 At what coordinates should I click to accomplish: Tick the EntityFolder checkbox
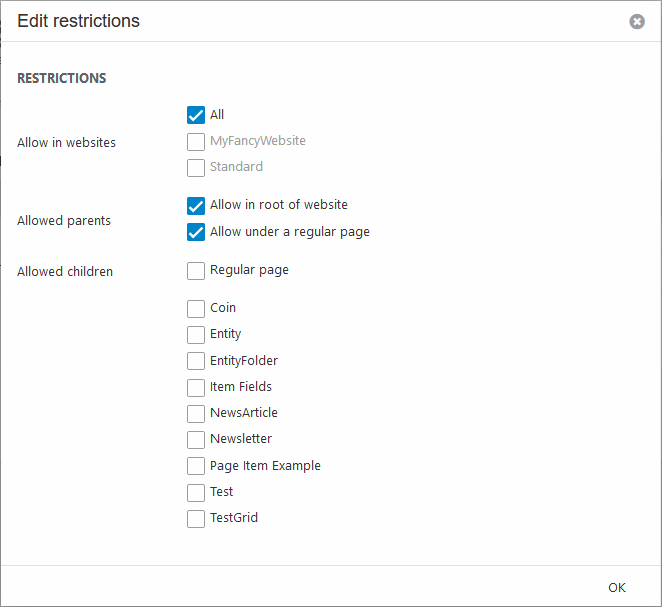click(x=196, y=360)
